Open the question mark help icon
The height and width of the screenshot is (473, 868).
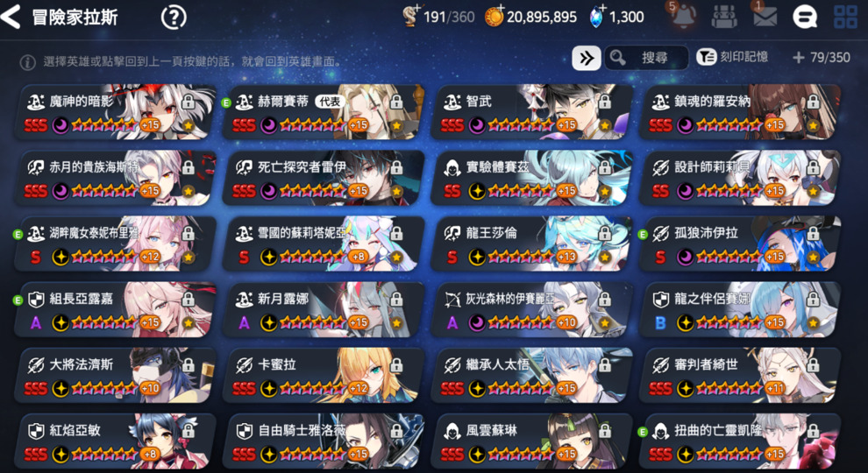174,18
